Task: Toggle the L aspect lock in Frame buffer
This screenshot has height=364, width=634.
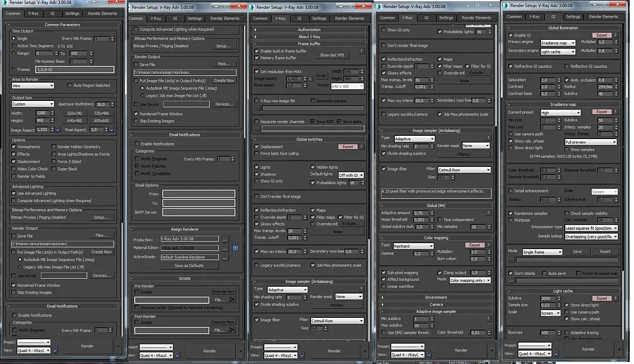Action: pos(311,79)
